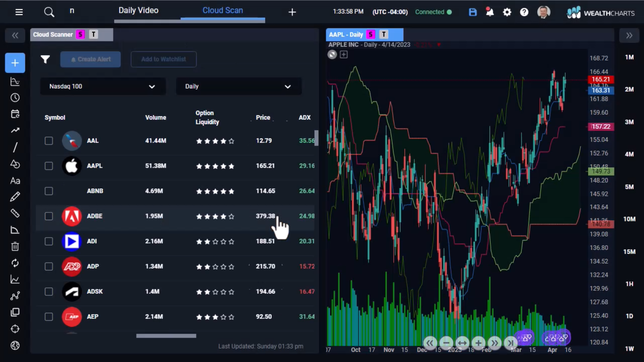Screen dimensions: 644x362
Task: Check the AEP row checkbox
Action: click(x=49, y=317)
